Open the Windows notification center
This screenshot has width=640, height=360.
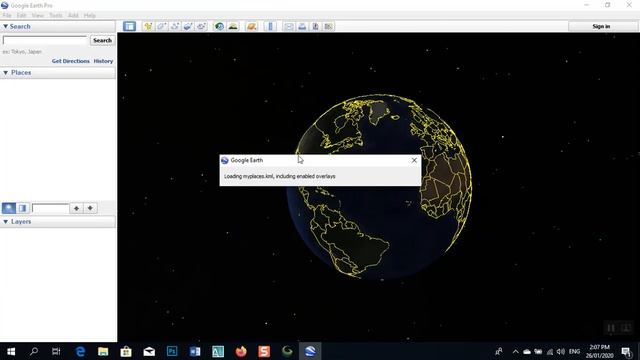[x=627, y=351]
